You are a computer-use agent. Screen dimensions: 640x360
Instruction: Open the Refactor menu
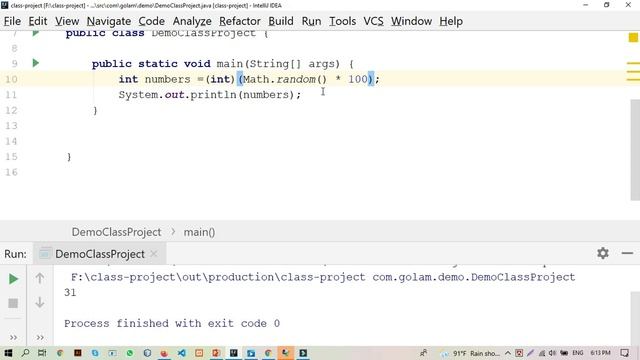tap(240, 21)
